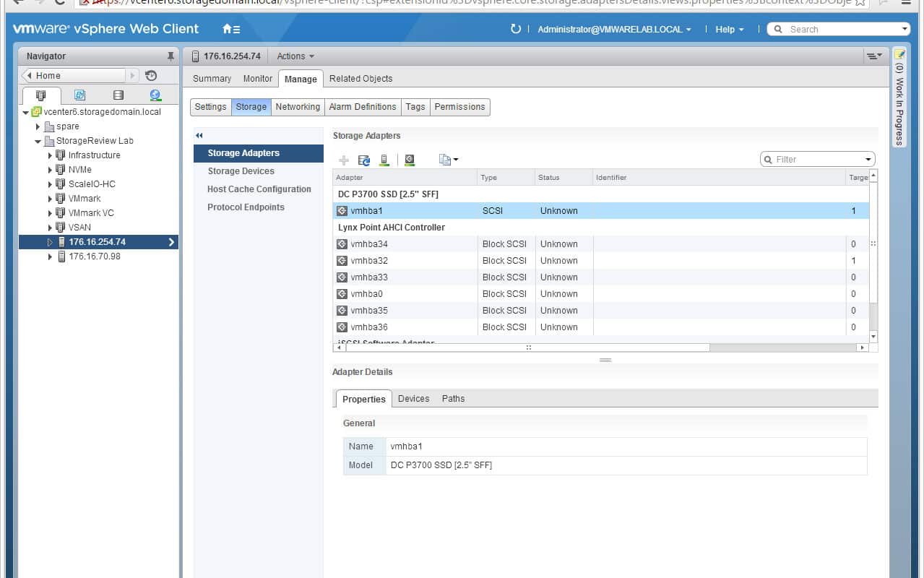The width and height of the screenshot is (924, 578).
Task: Pin the Navigator panel
Action: click(170, 56)
